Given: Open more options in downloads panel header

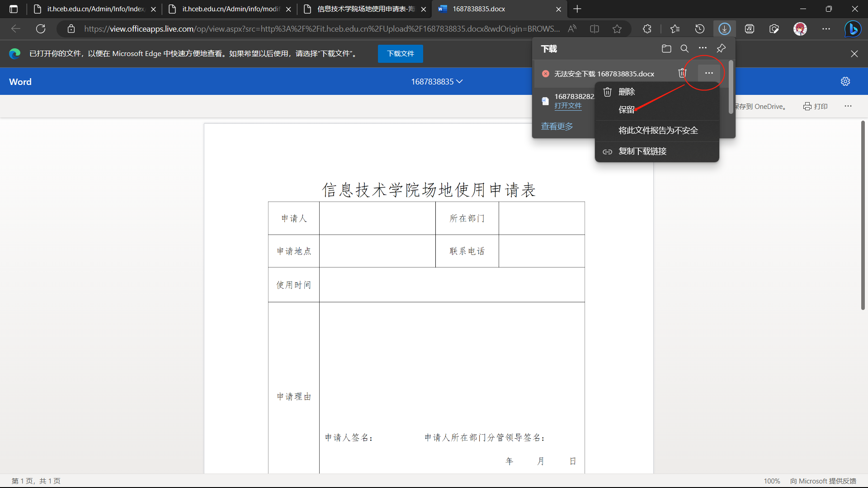Looking at the screenshot, I should (x=703, y=48).
